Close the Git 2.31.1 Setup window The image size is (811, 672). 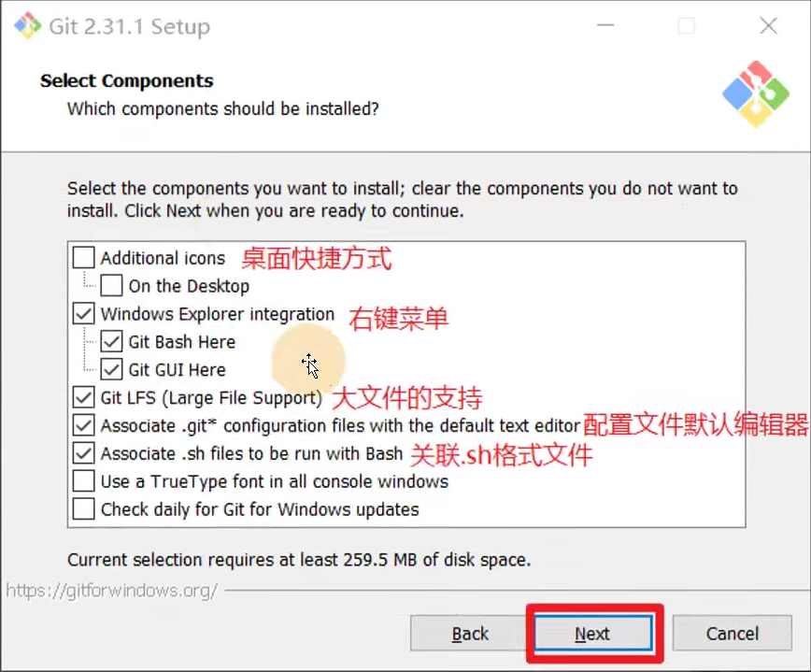[x=768, y=25]
